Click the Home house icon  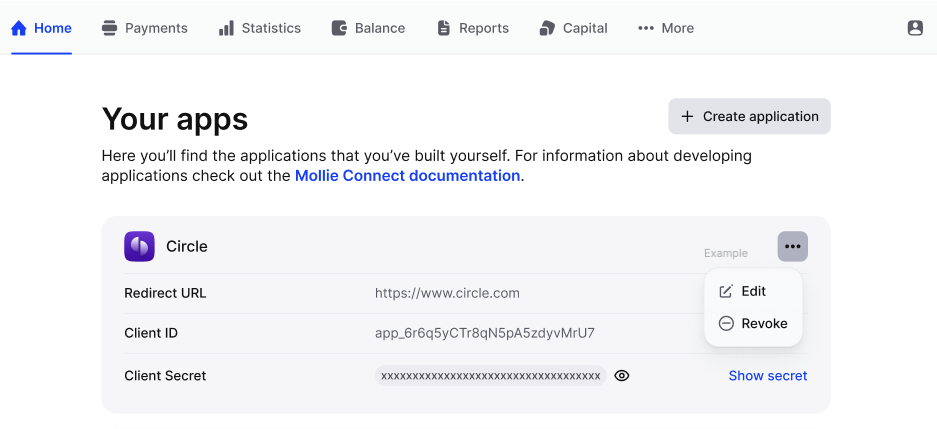19,28
